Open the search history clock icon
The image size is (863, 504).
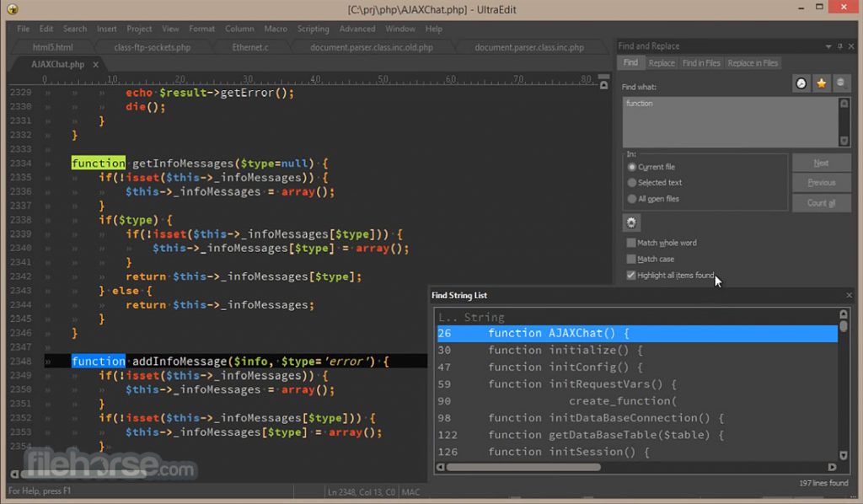pyautogui.click(x=801, y=83)
